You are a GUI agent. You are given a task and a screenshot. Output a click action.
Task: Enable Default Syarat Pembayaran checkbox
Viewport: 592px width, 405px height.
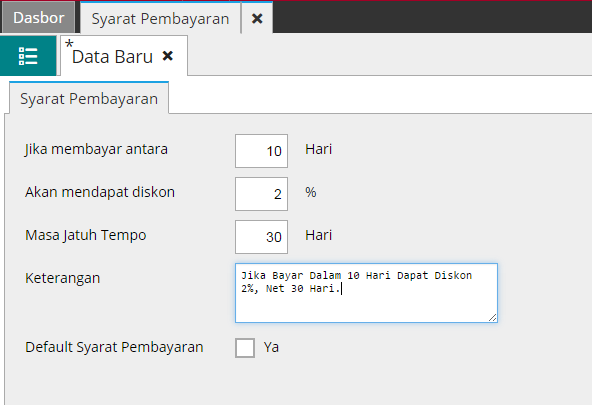[245, 348]
